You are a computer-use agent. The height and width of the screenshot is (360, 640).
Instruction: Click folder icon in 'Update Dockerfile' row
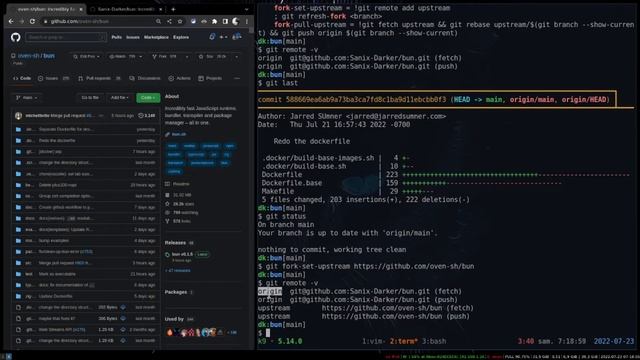point(18,296)
